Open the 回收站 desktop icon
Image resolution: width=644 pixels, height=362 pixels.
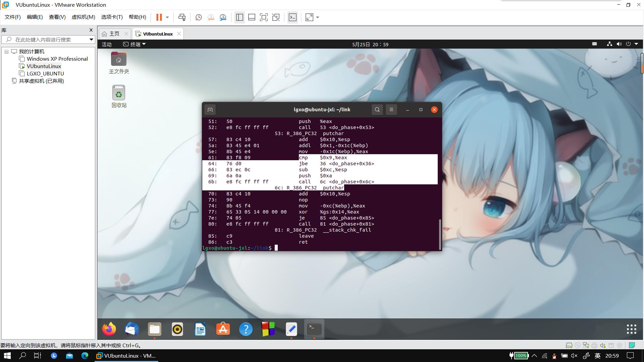tap(119, 96)
